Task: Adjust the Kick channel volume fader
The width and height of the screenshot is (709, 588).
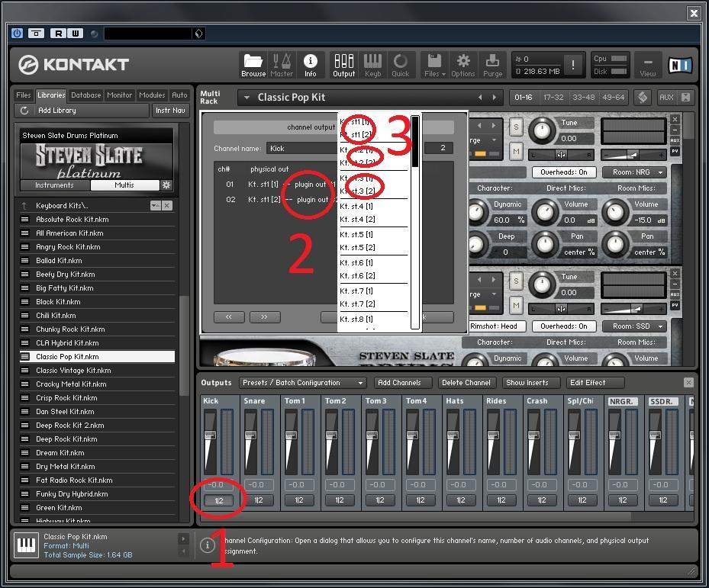Action: click(x=210, y=435)
